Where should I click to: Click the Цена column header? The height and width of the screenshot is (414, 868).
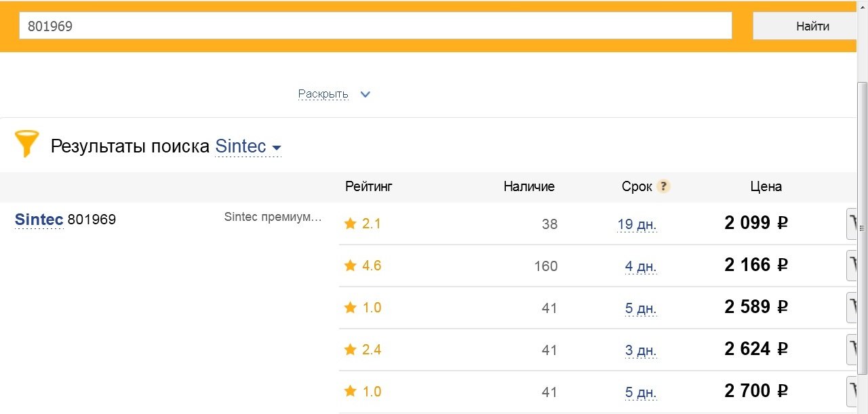click(x=766, y=186)
